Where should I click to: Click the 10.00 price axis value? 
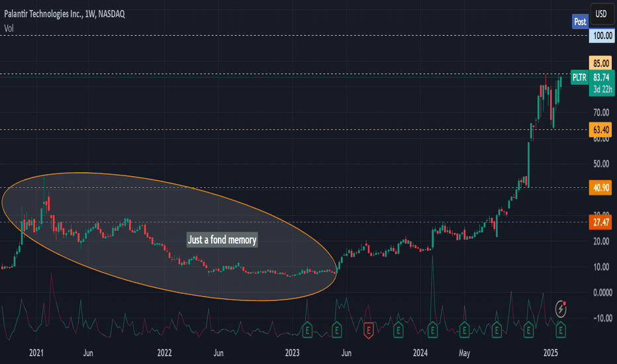coord(601,267)
